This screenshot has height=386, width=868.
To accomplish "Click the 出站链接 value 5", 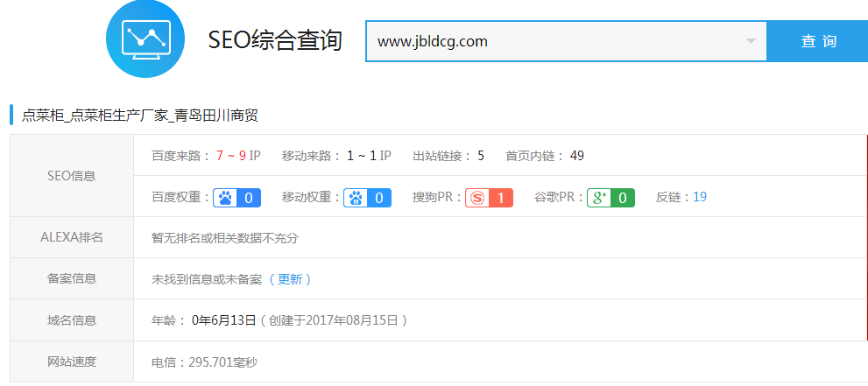I will coord(481,156).
